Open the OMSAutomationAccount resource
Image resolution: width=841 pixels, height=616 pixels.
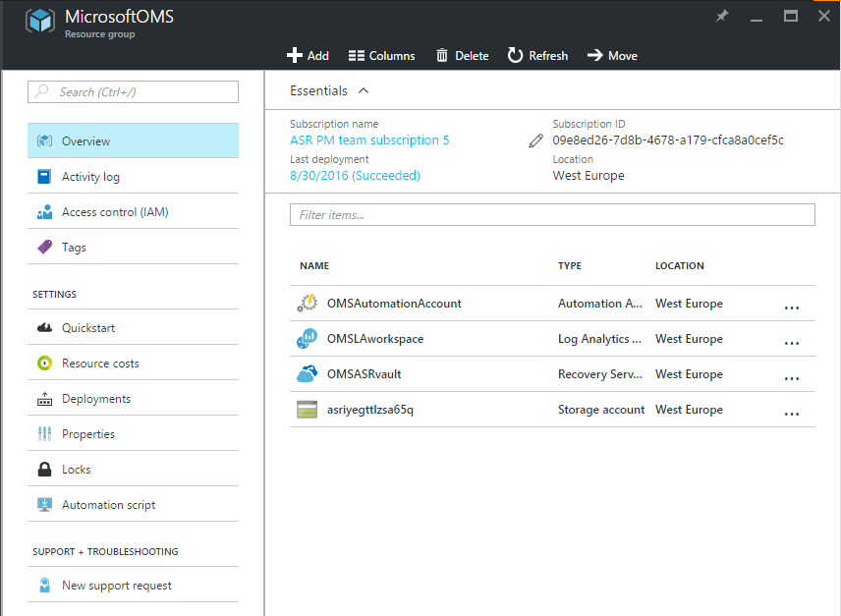[x=394, y=304]
